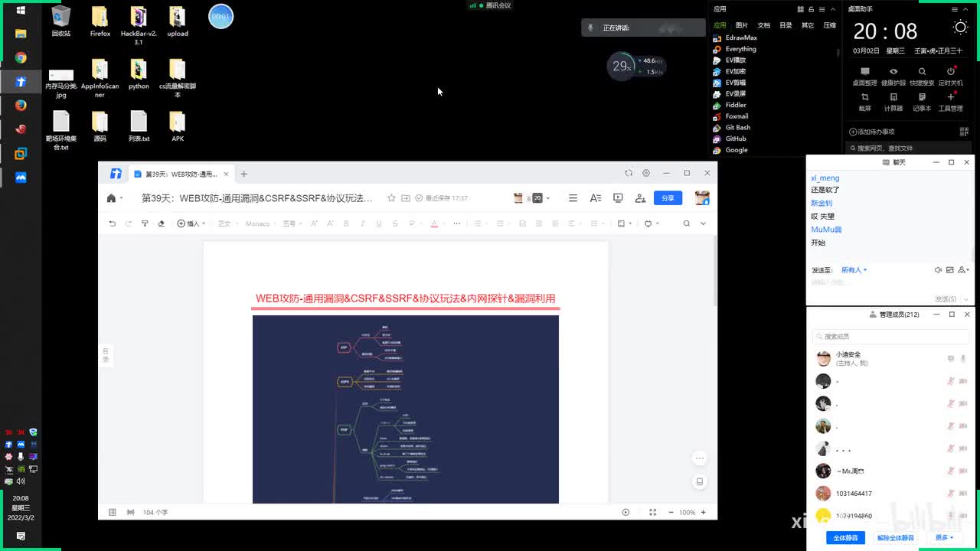Toggle underline text formatting
The image size is (980, 551).
coord(378,223)
